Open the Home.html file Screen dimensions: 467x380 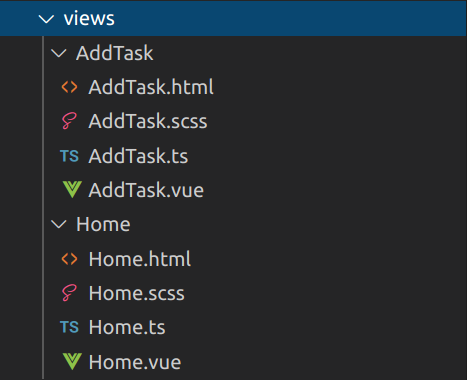click(x=140, y=259)
